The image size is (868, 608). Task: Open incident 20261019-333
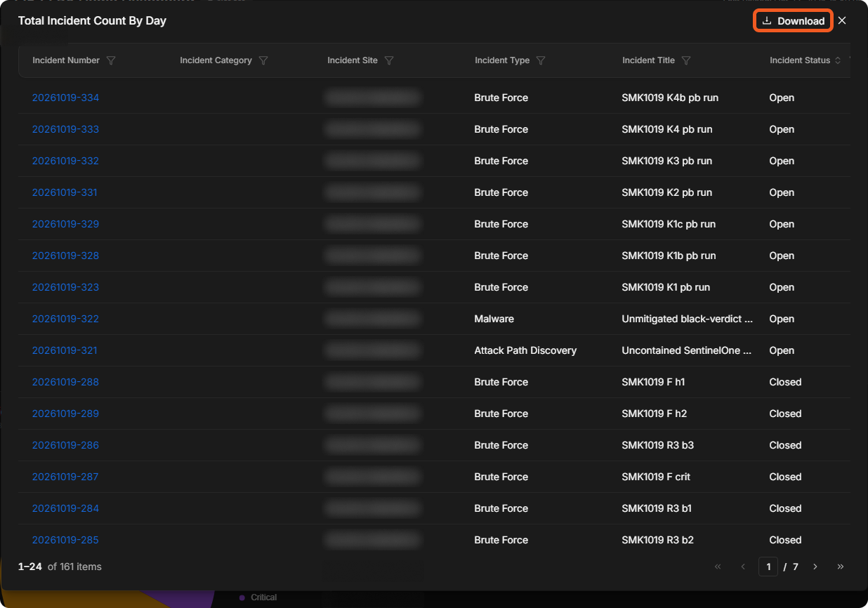click(x=65, y=129)
